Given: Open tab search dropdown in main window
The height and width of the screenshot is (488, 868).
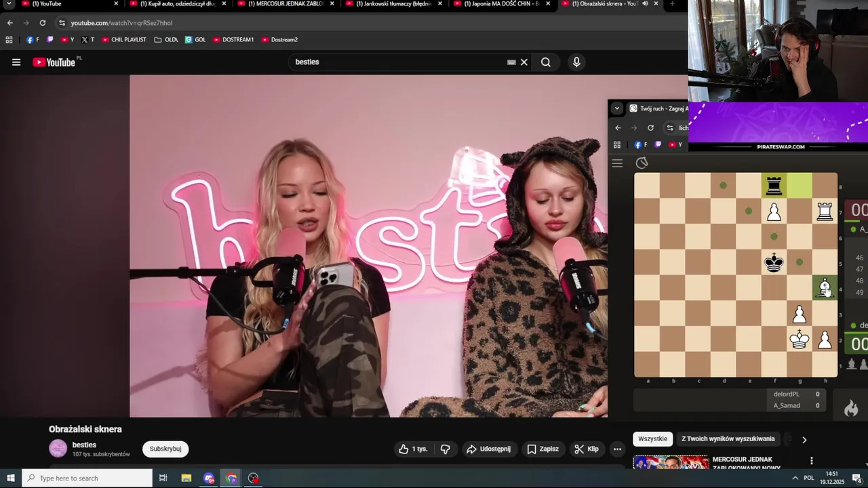Looking at the screenshot, I should click(9, 4).
